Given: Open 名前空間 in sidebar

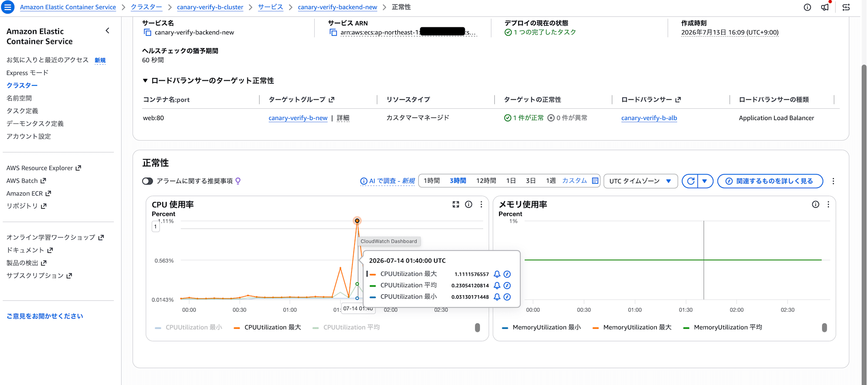Looking at the screenshot, I should point(19,98).
